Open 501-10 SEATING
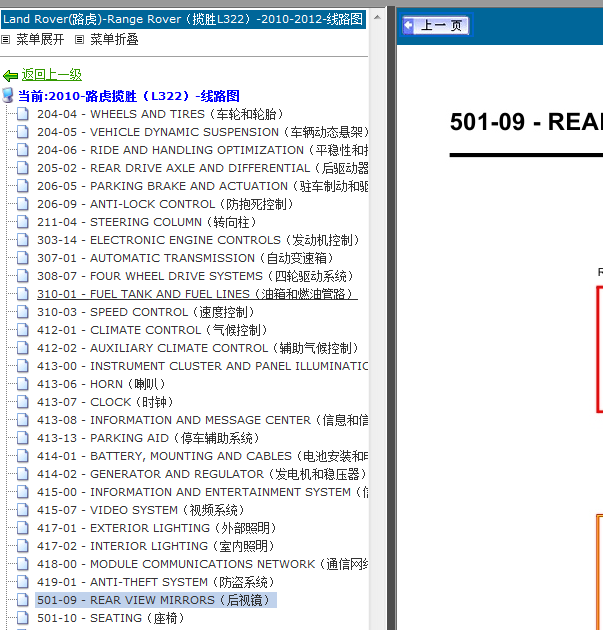Screen dimensions: 603x630 [111, 618]
